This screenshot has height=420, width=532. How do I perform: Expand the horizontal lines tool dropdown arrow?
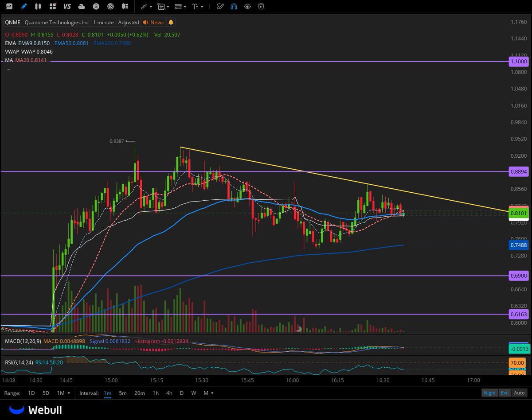(x=185, y=7)
